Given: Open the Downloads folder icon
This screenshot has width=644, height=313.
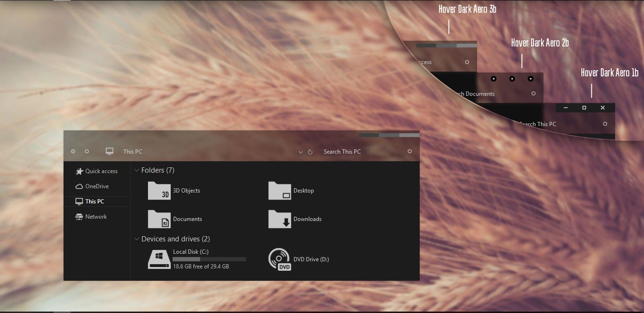Looking at the screenshot, I should pyautogui.click(x=279, y=219).
